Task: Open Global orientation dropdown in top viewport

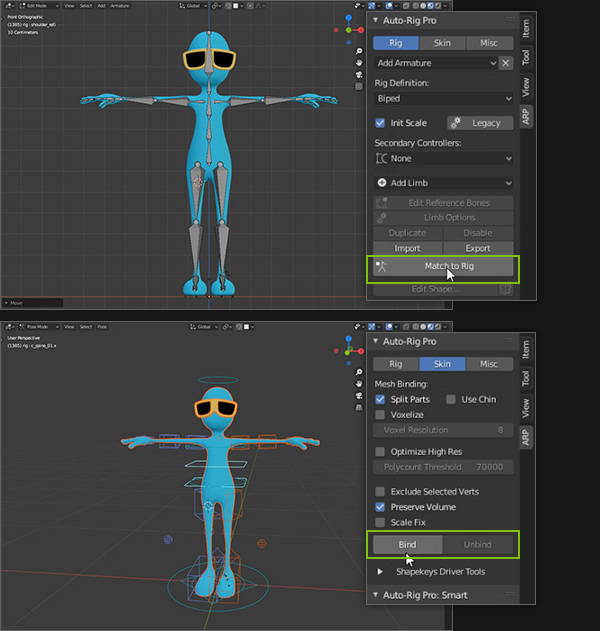Action: tap(193, 6)
